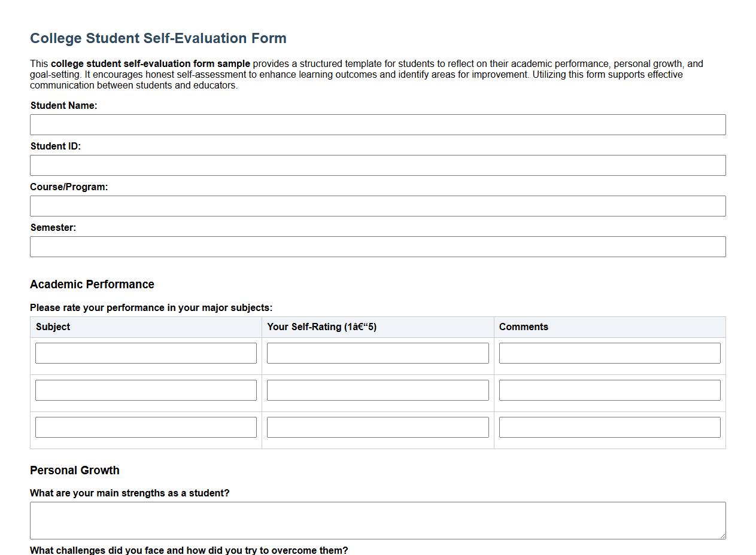Click the main strengths textarea
Image resolution: width=756 pixels, height=555 pixels.
pos(378,520)
